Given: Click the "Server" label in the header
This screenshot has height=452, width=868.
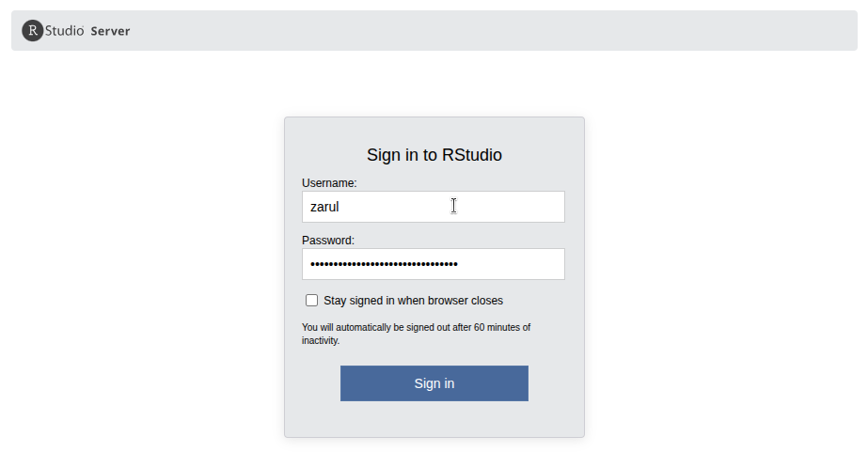Looking at the screenshot, I should pos(110,31).
